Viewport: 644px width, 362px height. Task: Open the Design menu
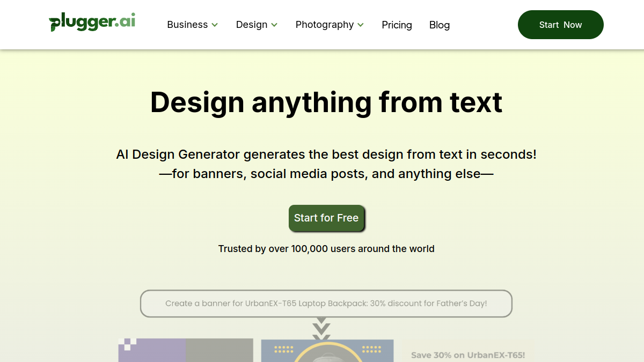pos(257,25)
